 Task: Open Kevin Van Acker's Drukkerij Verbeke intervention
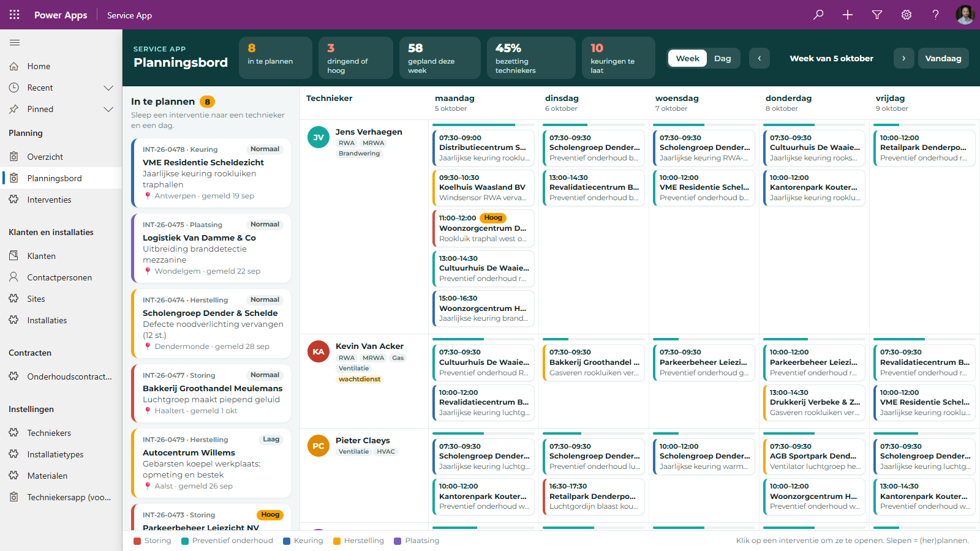click(814, 403)
